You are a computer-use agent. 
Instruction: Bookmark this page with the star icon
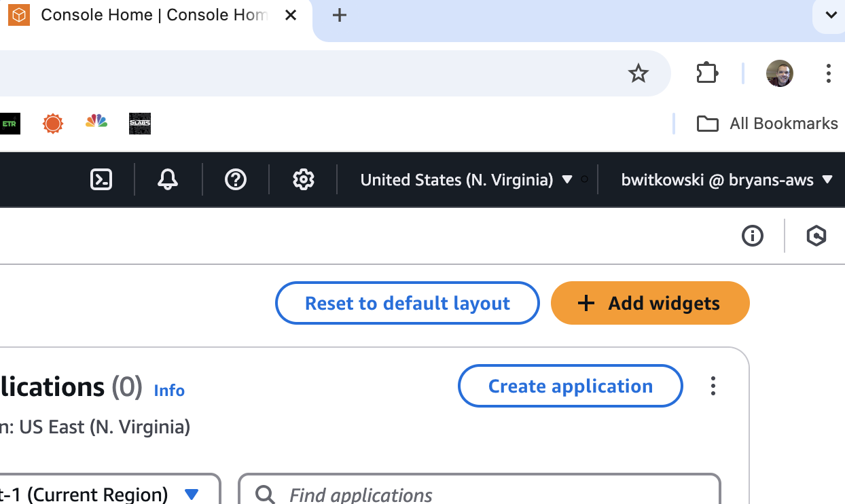point(638,73)
